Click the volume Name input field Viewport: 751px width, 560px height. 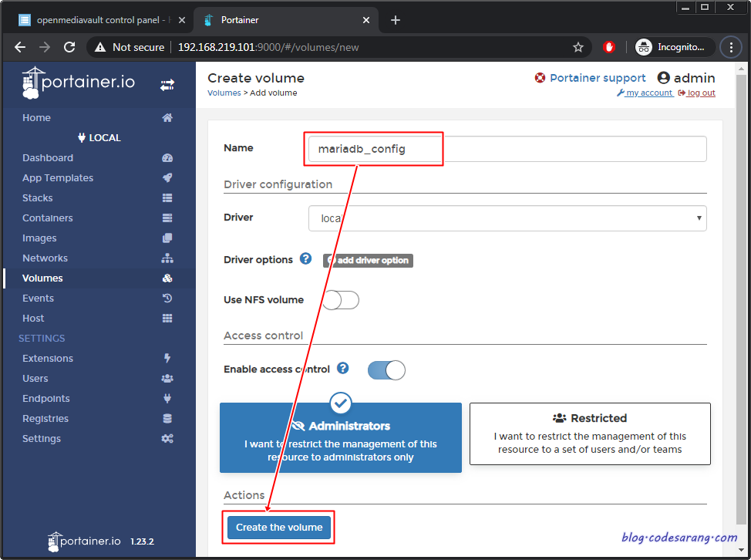(x=507, y=149)
